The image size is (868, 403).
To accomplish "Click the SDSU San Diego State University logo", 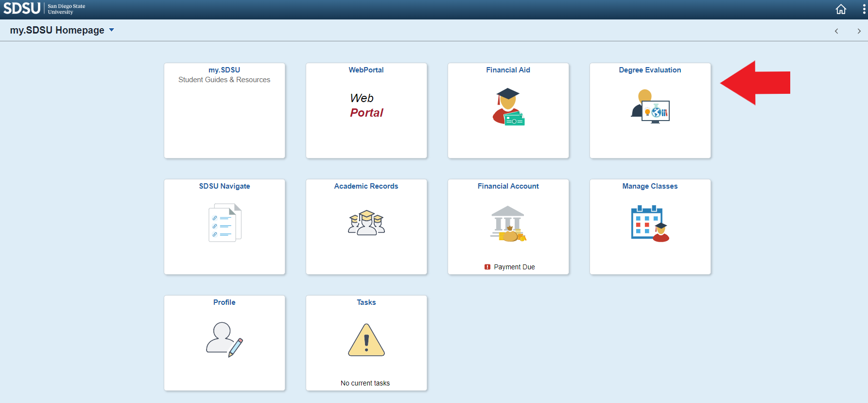I will 44,9.
